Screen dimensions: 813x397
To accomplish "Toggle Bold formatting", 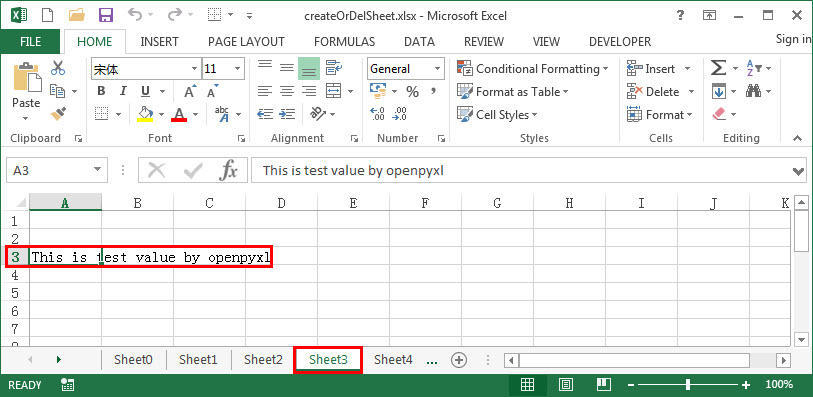I will (101, 91).
